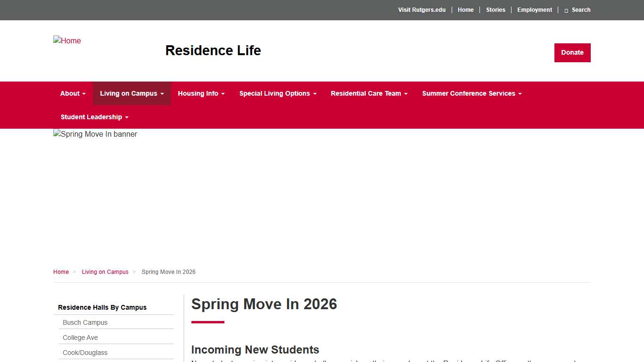Click the broken Home logo image
Viewport: 644px width, 362px height.
tap(67, 41)
